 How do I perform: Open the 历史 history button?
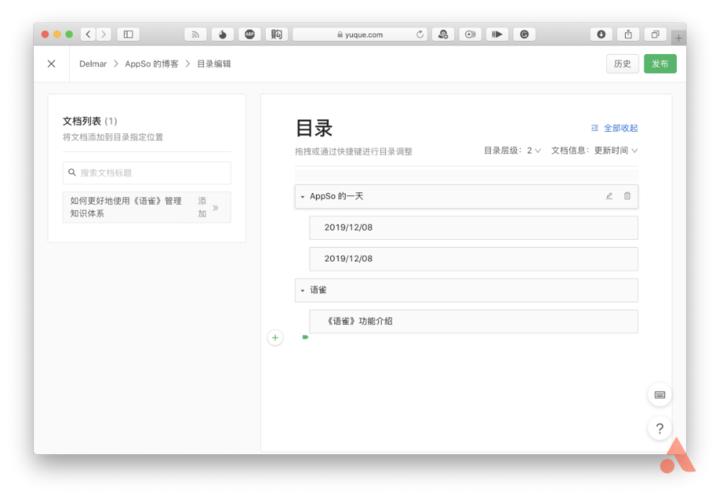pos(622,64)
